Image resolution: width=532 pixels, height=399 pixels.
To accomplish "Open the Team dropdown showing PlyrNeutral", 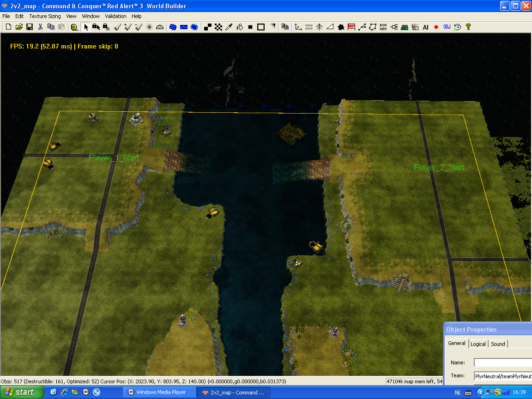I will point(503,376).
